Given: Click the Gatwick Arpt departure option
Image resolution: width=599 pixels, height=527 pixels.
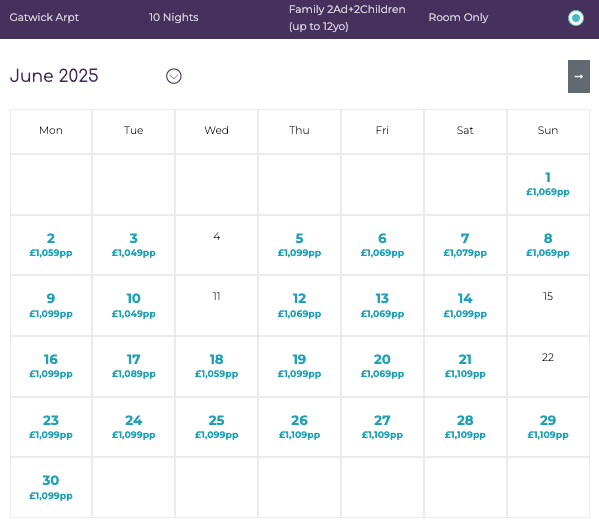Looking at the screenshot, I should (x=44, y=17).
